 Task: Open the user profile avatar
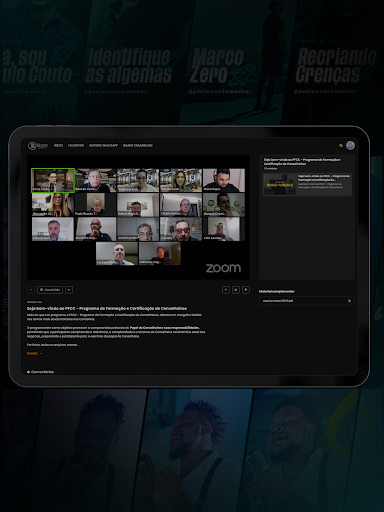pos(350,146)
